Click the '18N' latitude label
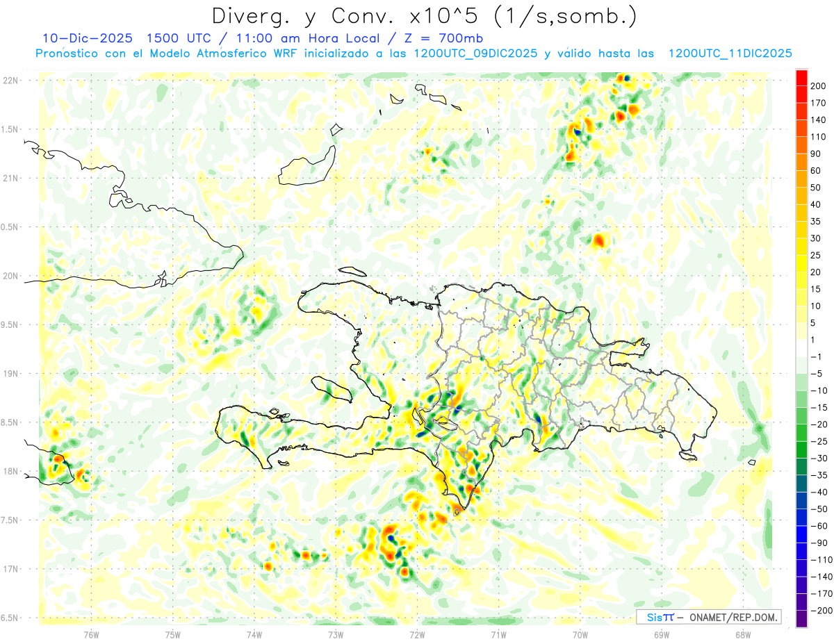This screenshot has height=644, width=834. tap(10, 472)
